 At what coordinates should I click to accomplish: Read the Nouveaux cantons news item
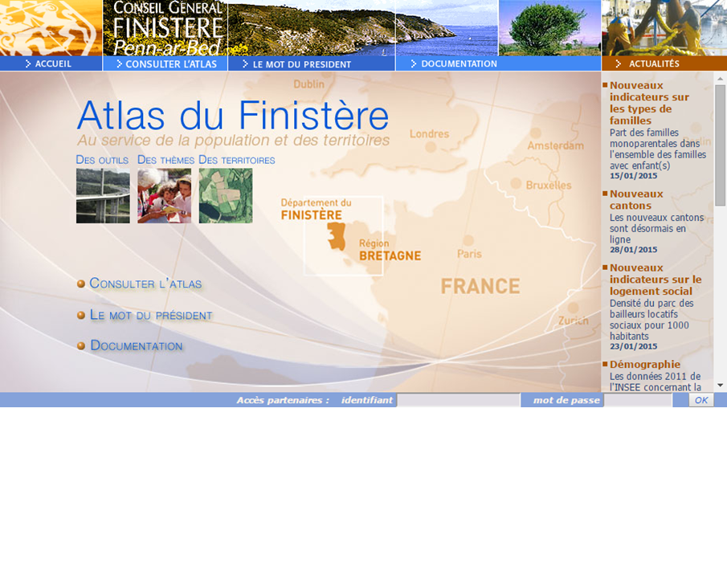tap(636, 200)
